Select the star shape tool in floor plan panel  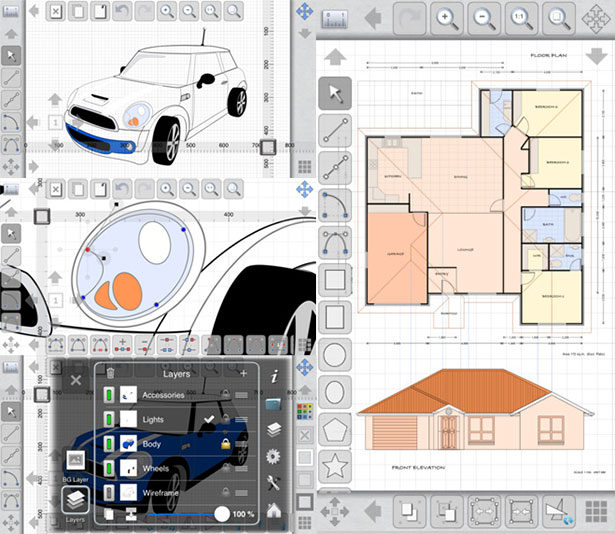335,466
